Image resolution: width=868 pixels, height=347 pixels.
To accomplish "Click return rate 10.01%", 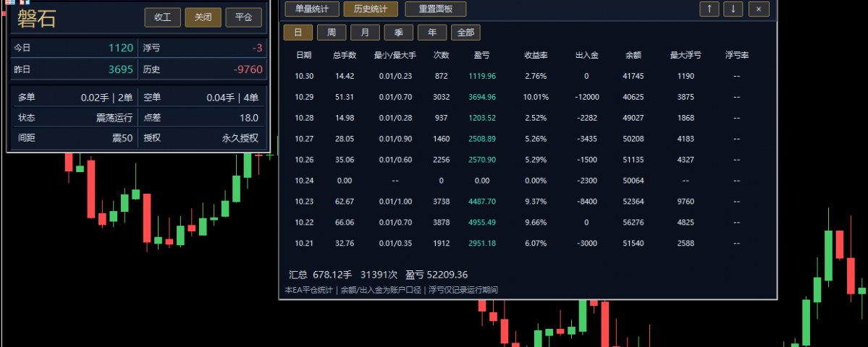I will (536, 98).
